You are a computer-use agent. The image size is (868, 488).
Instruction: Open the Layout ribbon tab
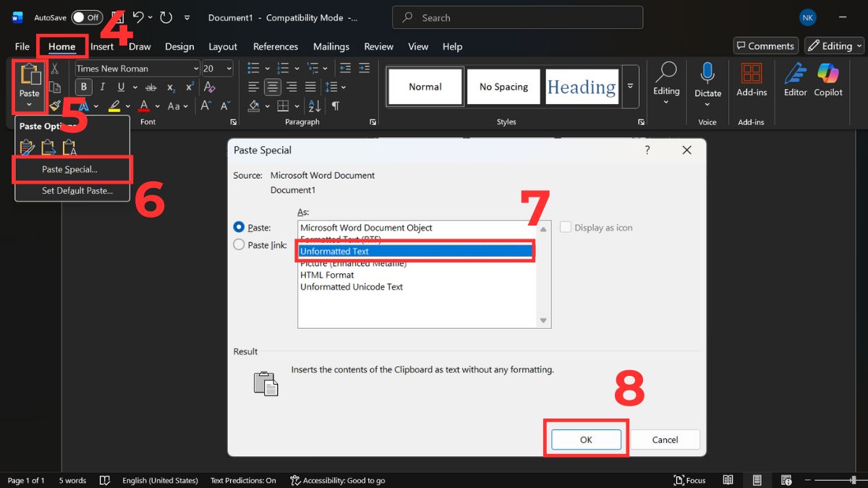point(223,46)
